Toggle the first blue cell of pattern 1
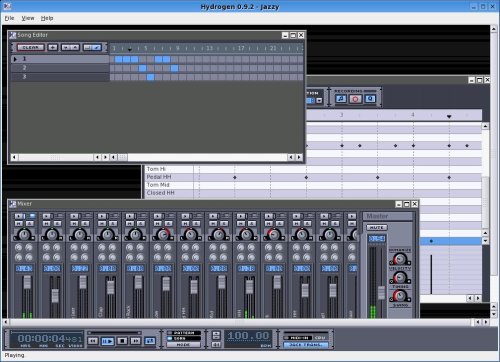 118,59
